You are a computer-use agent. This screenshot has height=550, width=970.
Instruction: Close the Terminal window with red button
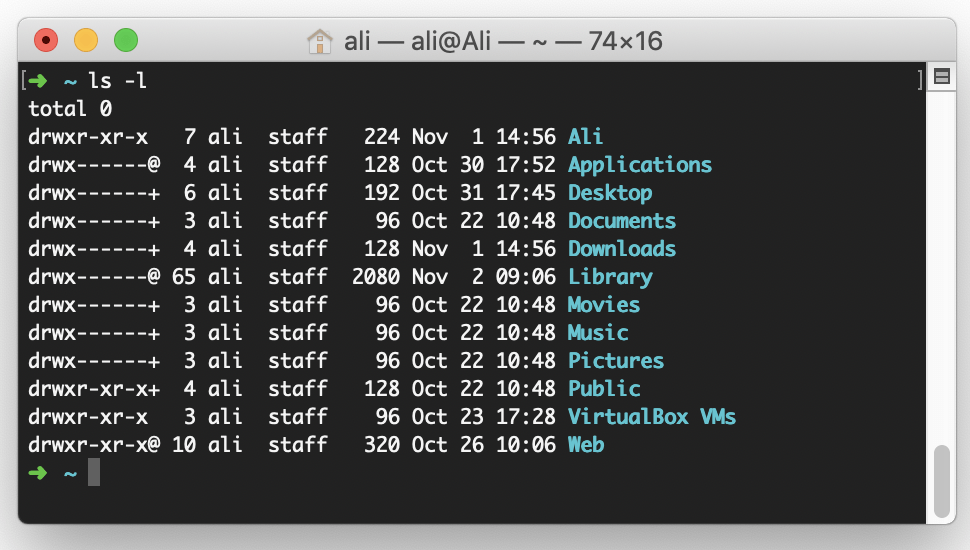pos(46,41)
